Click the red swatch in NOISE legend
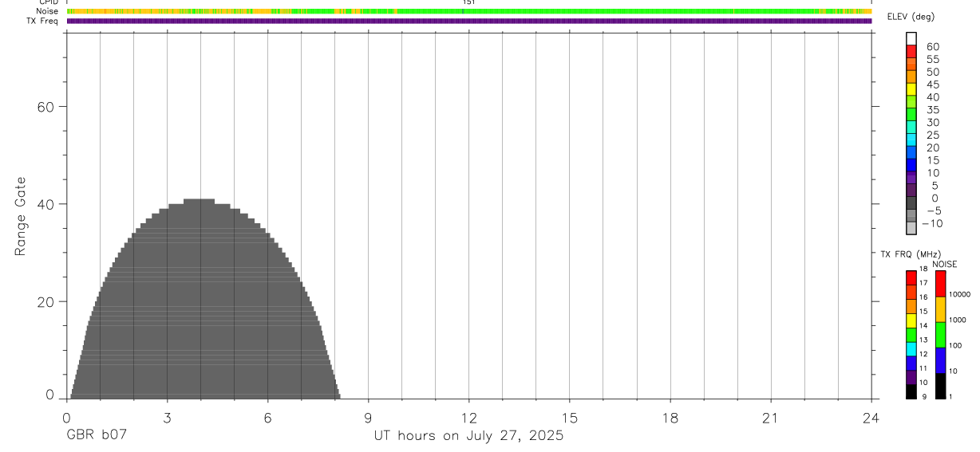Screen dimensions: 980x452 tap(940, 284)
